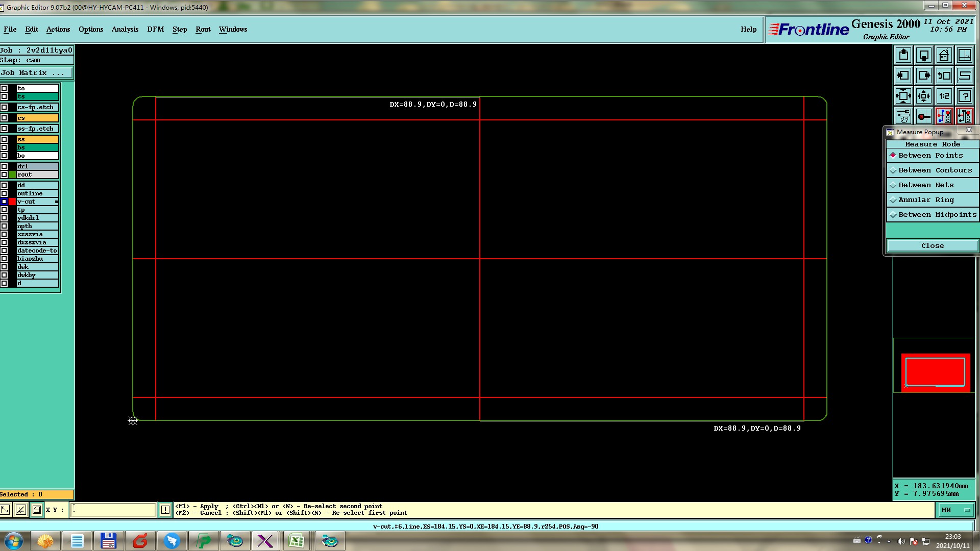Screen dimensions: 980x551
Task: Click Close in Measure Popup
Action: click(x=932, y=246)
